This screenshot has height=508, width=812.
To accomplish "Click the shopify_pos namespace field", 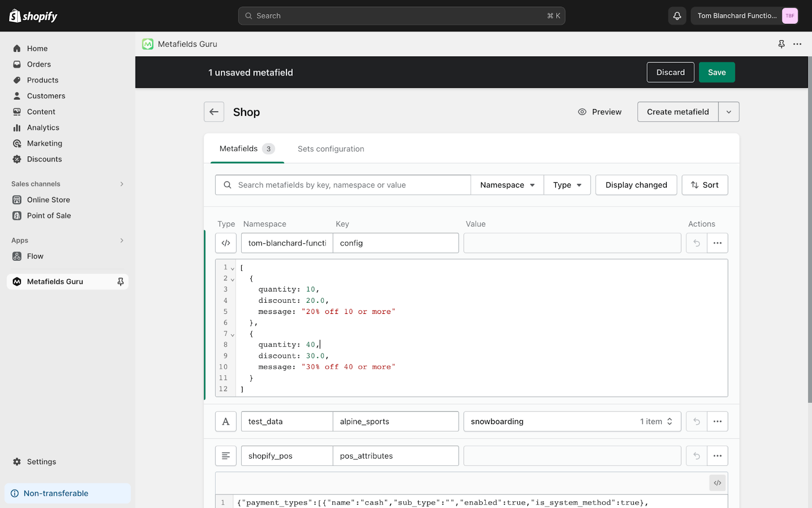I will [x=287, y=456].
